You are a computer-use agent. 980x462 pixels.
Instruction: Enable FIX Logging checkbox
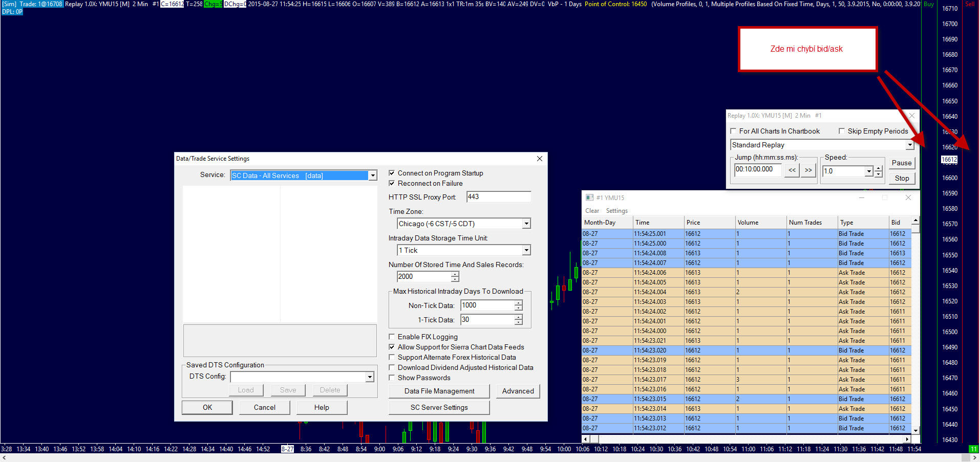tap(392, 337)
